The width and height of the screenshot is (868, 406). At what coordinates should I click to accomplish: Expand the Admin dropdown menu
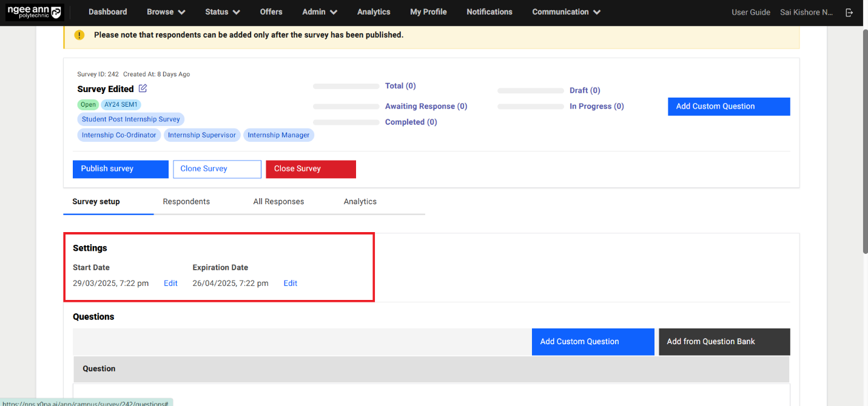pos(320,12)
